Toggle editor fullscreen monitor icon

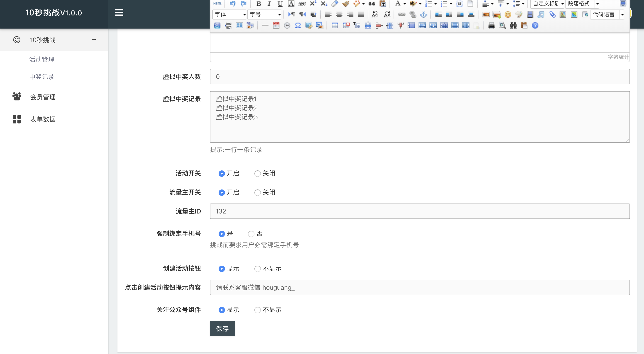click(623, 3)
